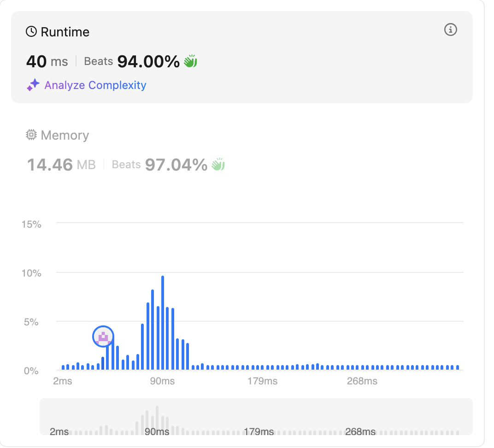The width and height of the screenshot is (494, 448).
Task: Click the gray overview range strip below the chart
Action: [256, 416]
